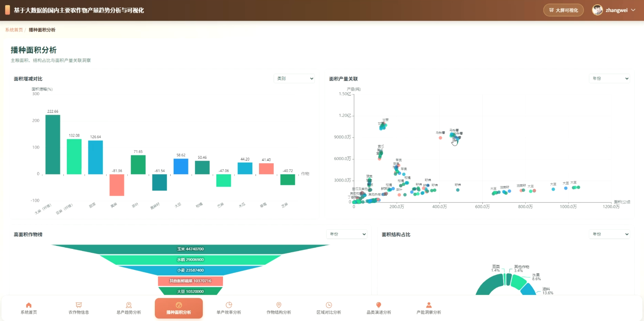Image resolution: width=644 pixels, height=321 pixels.
Task: Click the zhangwei user avatar
Action: pos(597,10)
